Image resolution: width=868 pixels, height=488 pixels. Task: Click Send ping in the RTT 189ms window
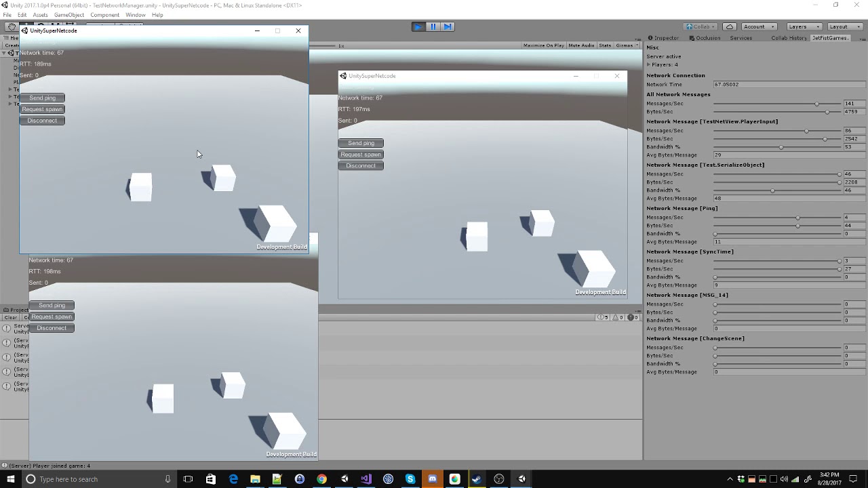point(42,98)
